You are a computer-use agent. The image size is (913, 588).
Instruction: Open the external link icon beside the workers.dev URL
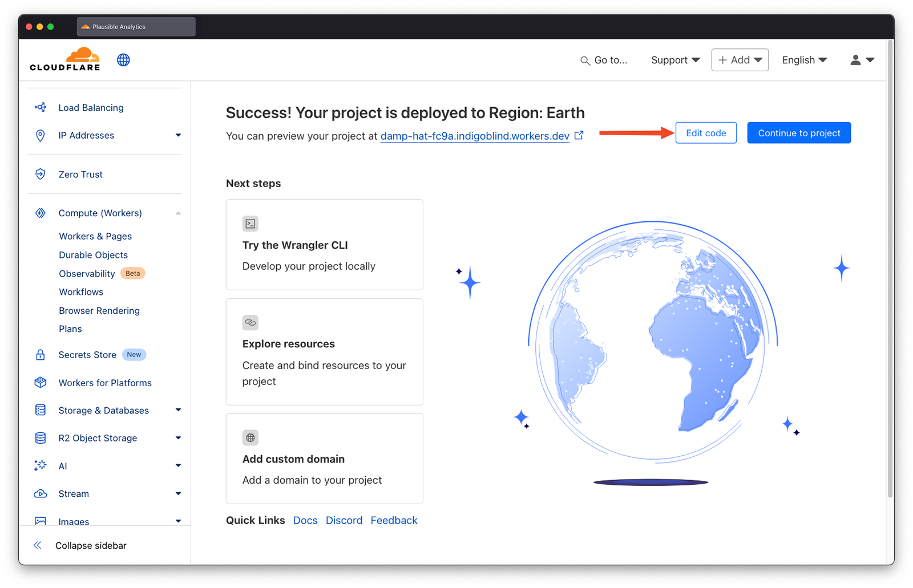pos(579,135)
